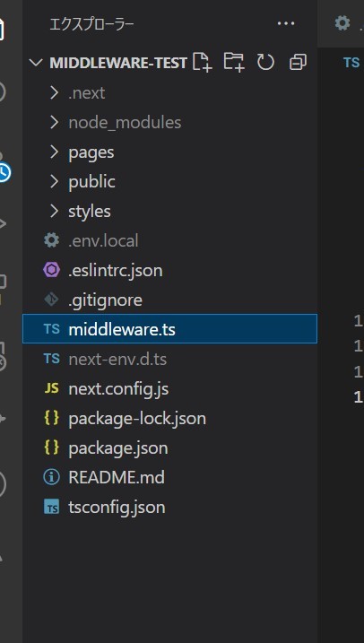The height and width of the screenshot is (643, 364).
Task: Click the New Folder icon
Action: 234,63
